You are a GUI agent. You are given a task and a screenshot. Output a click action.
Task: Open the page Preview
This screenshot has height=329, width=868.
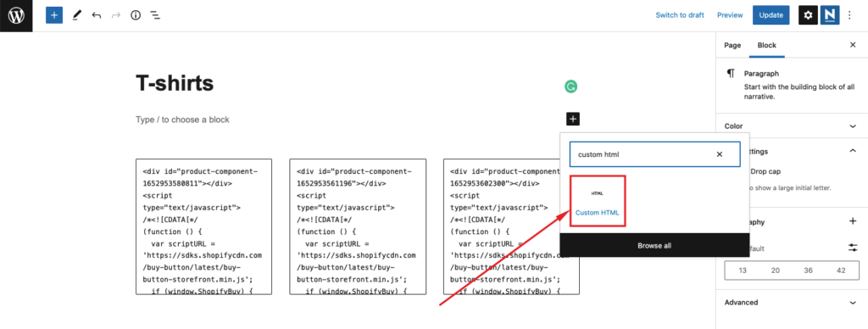pyautogui.click(x=730, y=15)
